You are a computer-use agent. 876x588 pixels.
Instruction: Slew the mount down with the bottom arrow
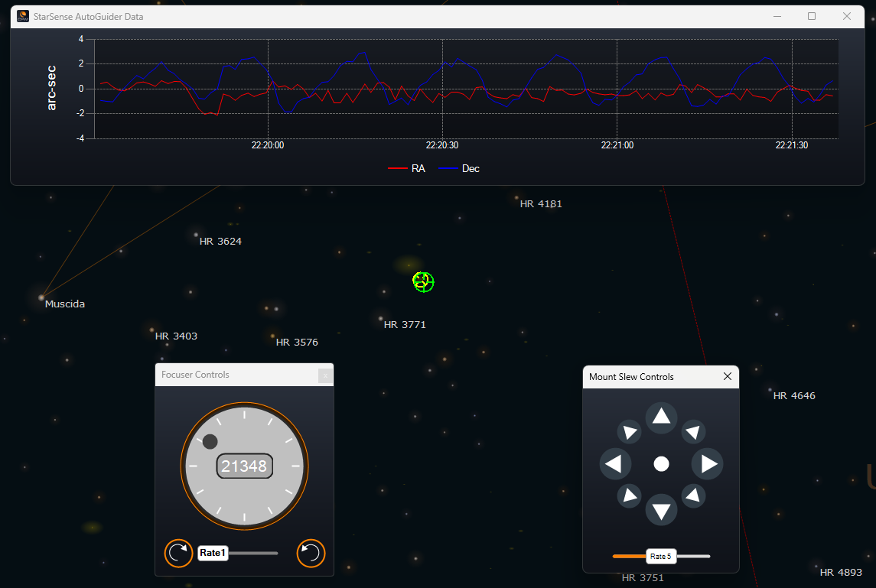(x=662, y=510)
